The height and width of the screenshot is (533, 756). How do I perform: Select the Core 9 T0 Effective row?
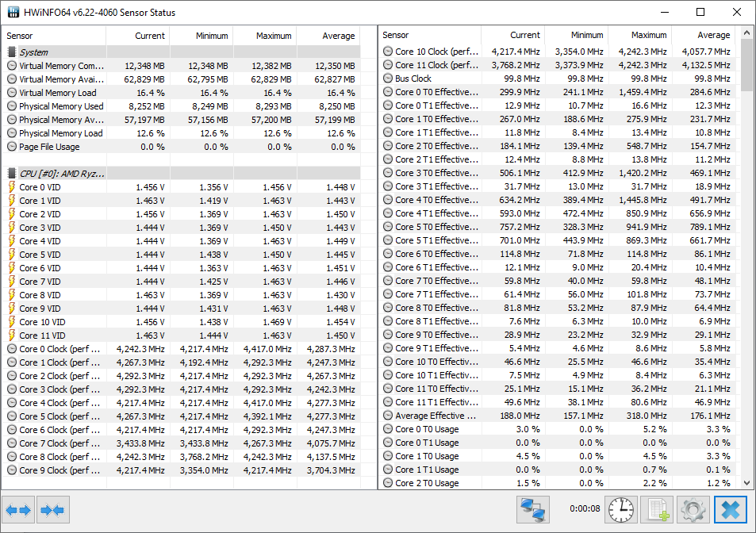pos(557,335)
